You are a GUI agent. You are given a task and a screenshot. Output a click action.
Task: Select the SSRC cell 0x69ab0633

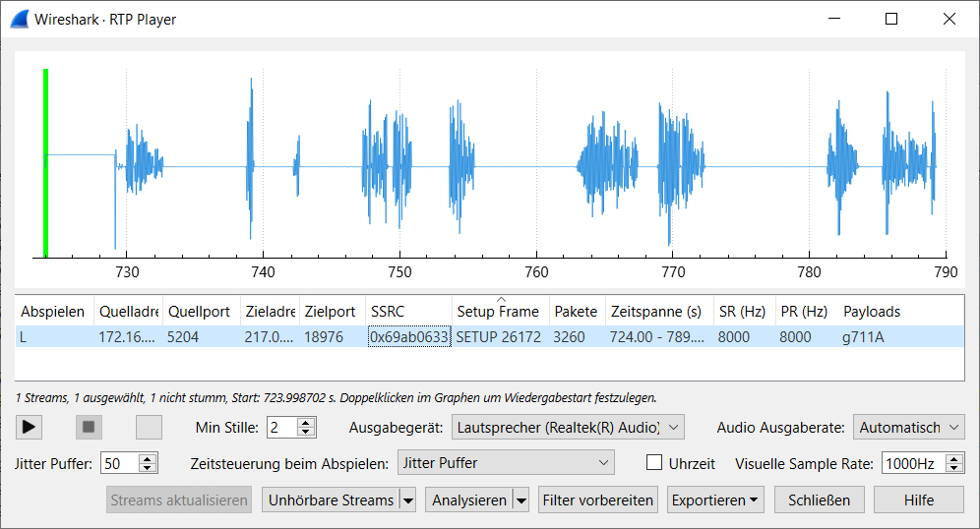(x=408, y=337)
